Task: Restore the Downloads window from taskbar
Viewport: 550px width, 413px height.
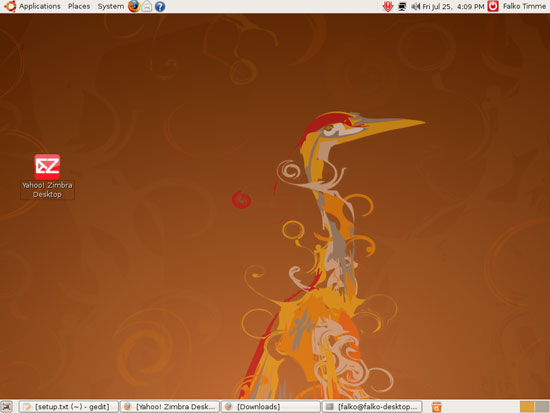Action: pos(271,407)
